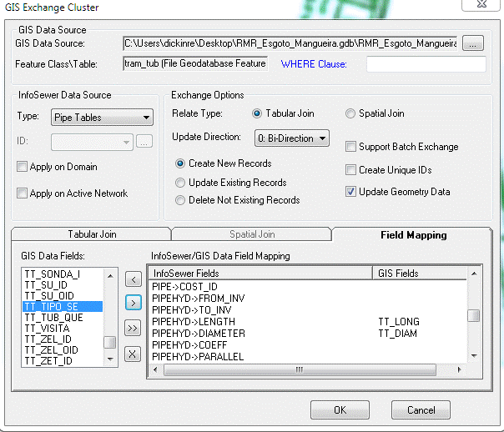The height and width of the screenshot is (432, 504).
Task: Select the Field Mapping tab
Action: click(x=413, y=235)
